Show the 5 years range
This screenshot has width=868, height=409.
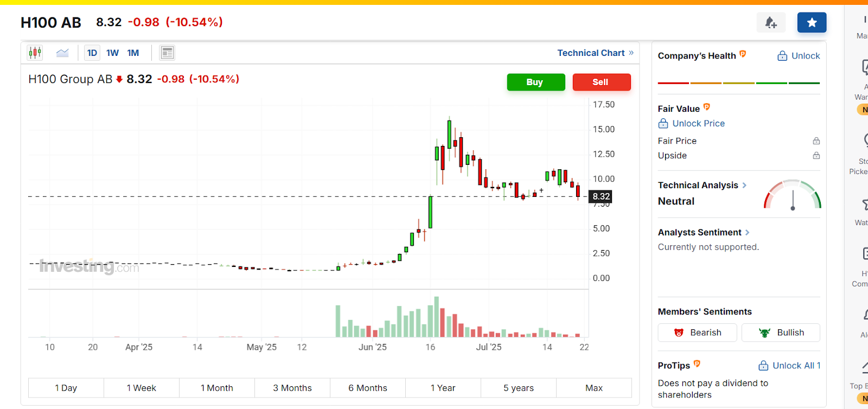518,388
